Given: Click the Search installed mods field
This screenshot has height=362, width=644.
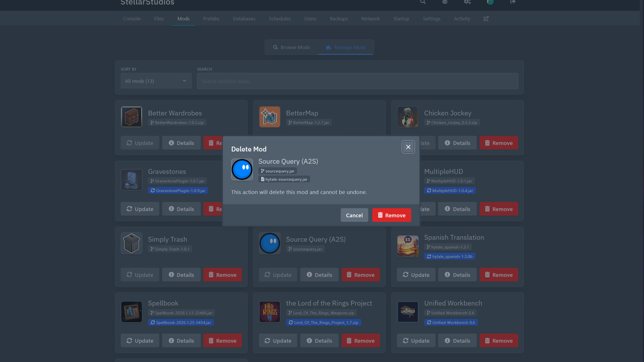Looking at the screenshot, I should 357,81.
